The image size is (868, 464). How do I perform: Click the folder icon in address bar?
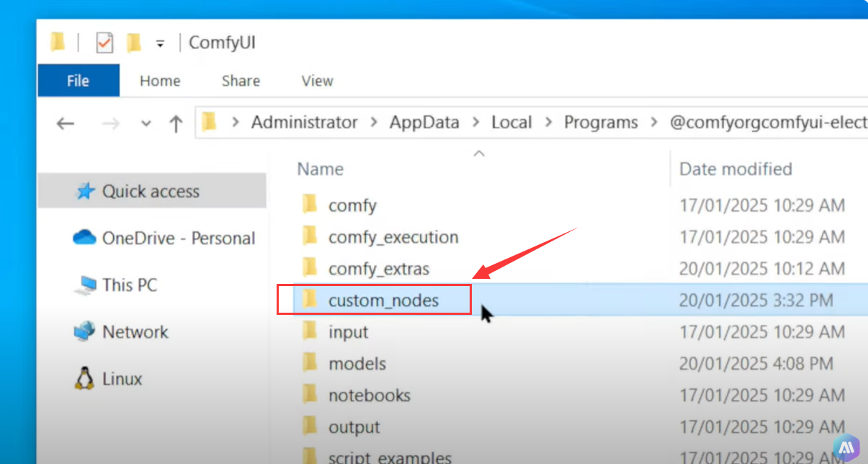209,122
